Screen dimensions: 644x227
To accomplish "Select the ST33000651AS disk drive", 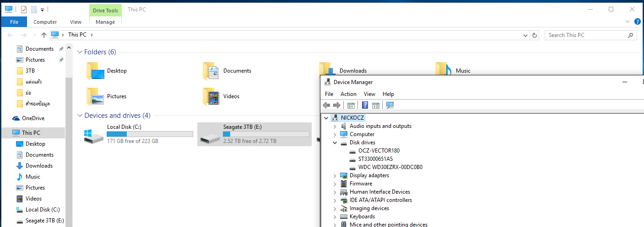I will point(375,159).
